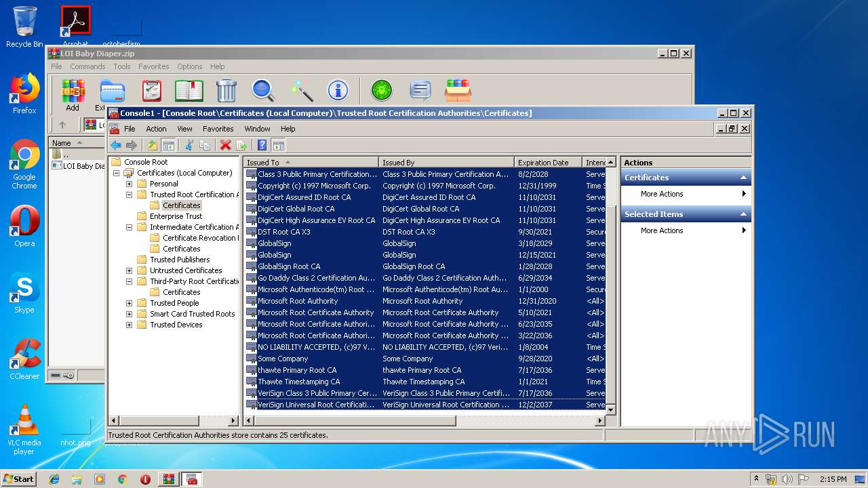Click the Up one level folder icon
Screen dimensions: 868x488
pyautogui.click(x=153, y=145)
